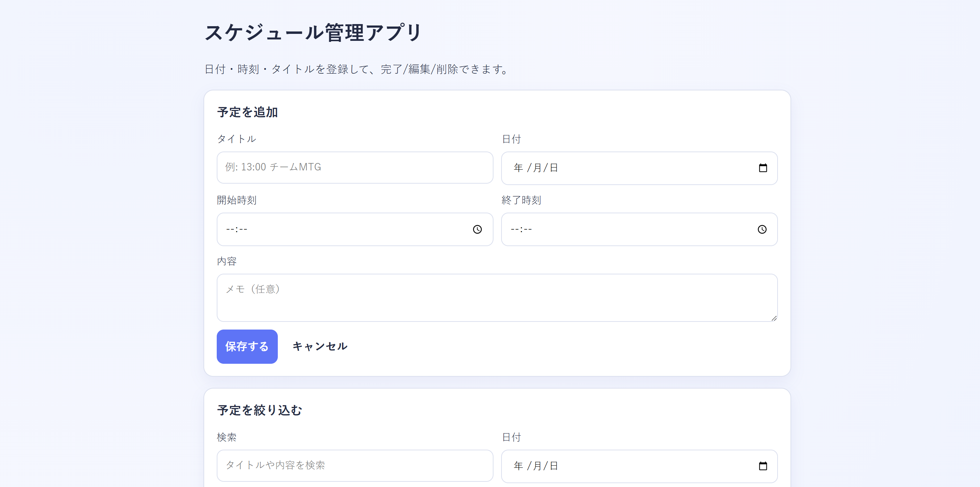Screen dimensions: 980x487
Task: Select hour segment of 終了時刻 field
Action: click(515, 229)
